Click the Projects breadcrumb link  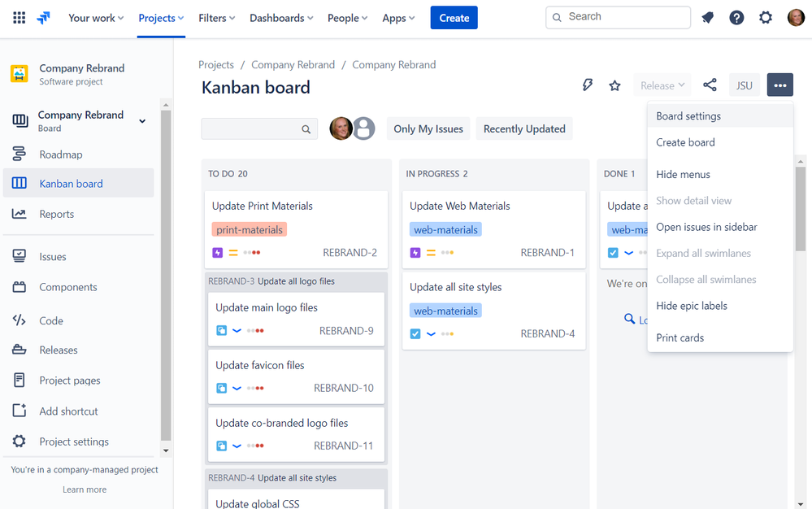point(216,65)
